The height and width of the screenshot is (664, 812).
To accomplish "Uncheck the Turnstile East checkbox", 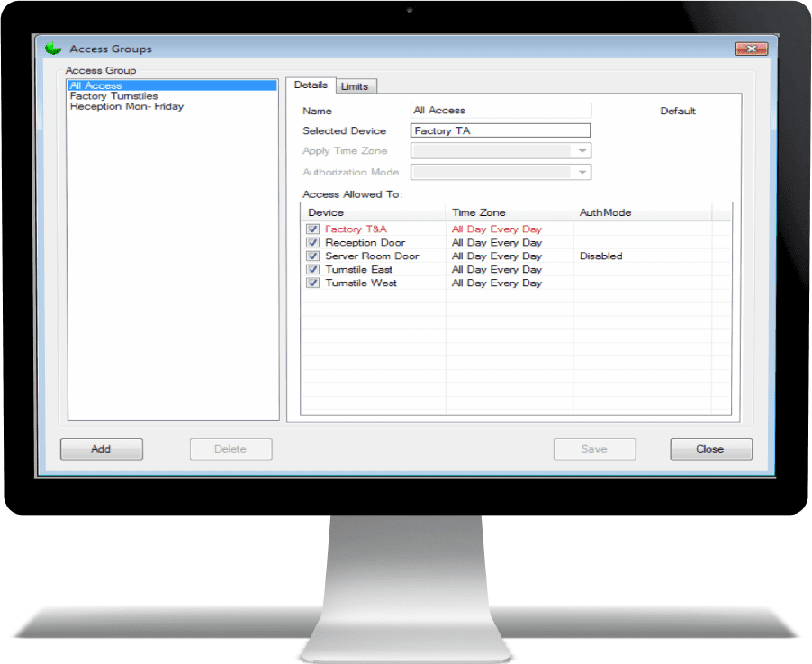I will point(313,270).
